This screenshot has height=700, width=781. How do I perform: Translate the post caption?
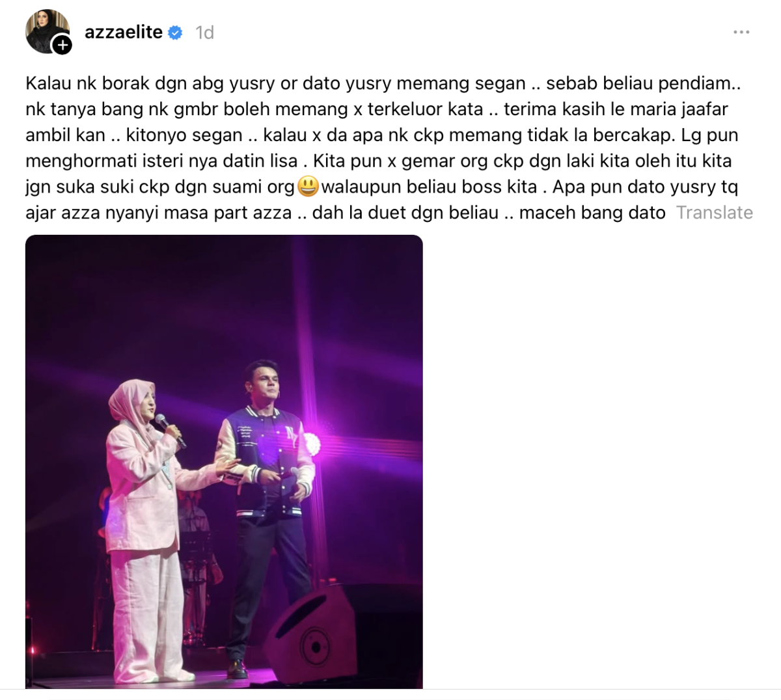(715, 213)
